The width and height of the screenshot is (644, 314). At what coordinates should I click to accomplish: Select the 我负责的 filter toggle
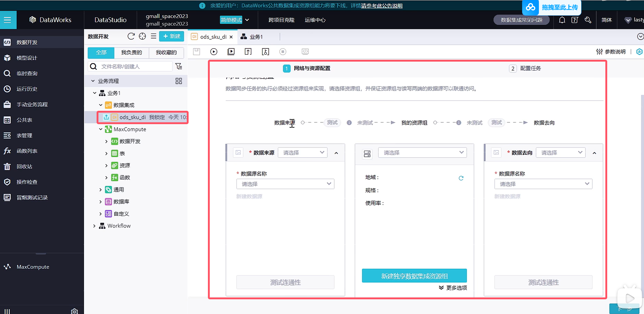132,52
